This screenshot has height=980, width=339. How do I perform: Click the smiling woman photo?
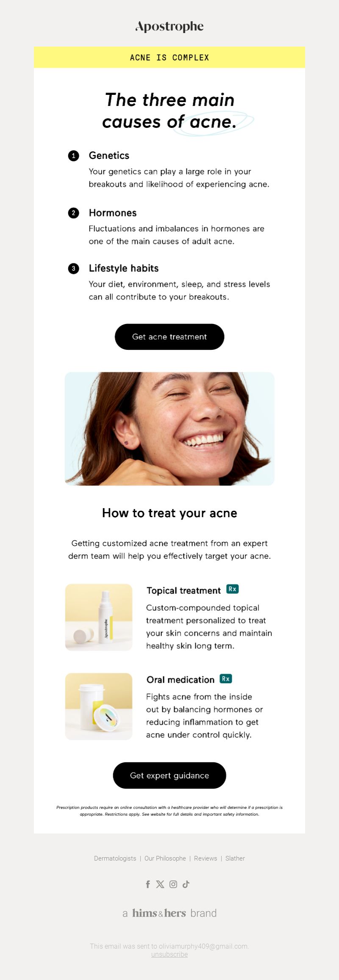click(x=169, y=429)
